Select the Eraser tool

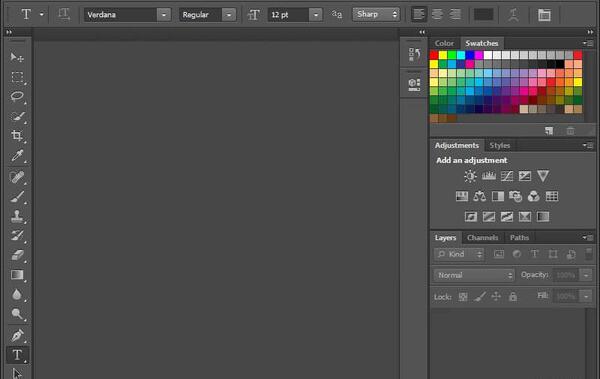(17, 255)
